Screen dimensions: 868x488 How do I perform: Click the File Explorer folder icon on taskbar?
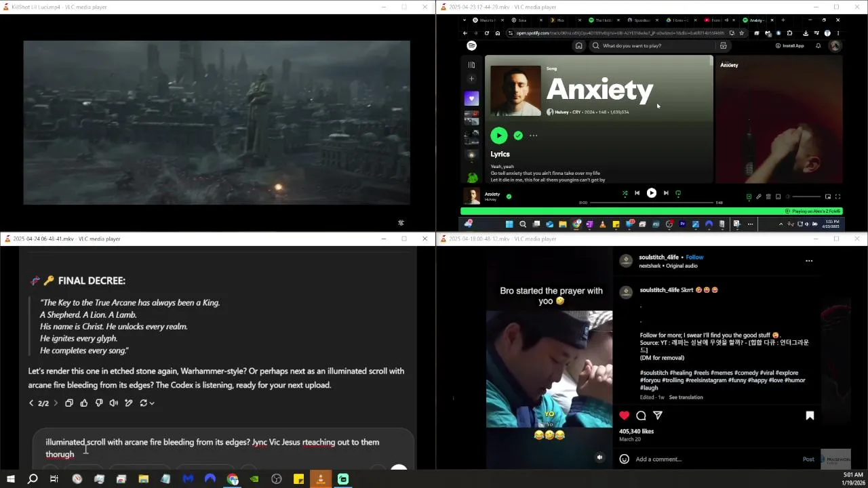point(144,479)
